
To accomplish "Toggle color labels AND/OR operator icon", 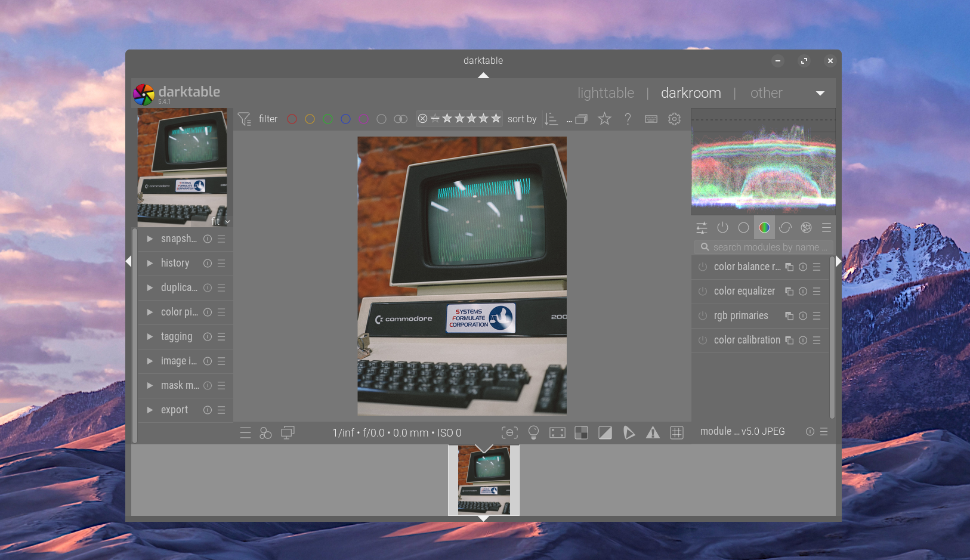I will [401, 119].
